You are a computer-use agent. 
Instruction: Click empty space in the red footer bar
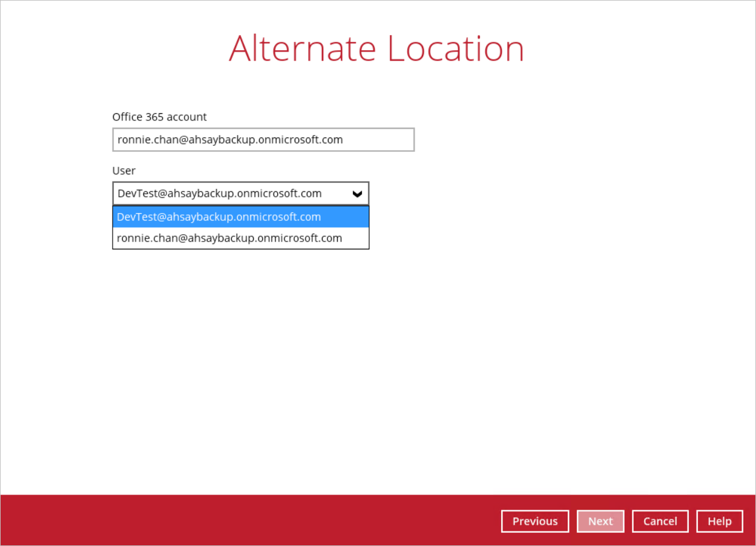coord(242,521)
